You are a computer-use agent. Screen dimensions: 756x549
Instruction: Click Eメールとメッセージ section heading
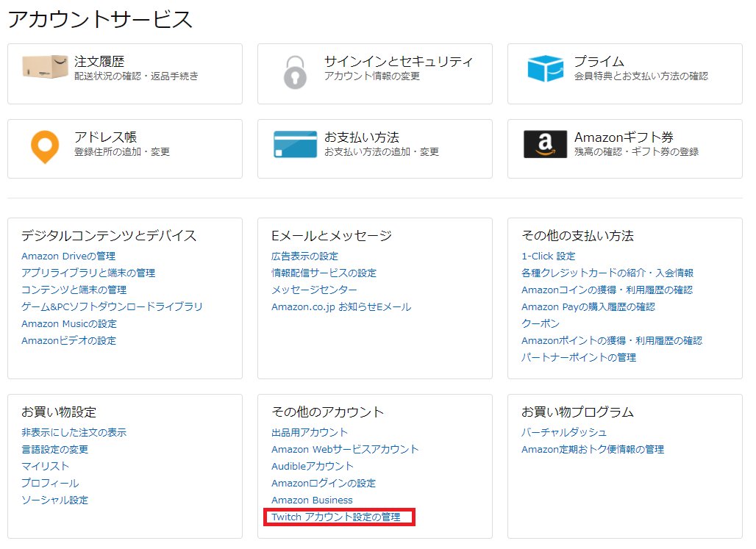(332, 236)
